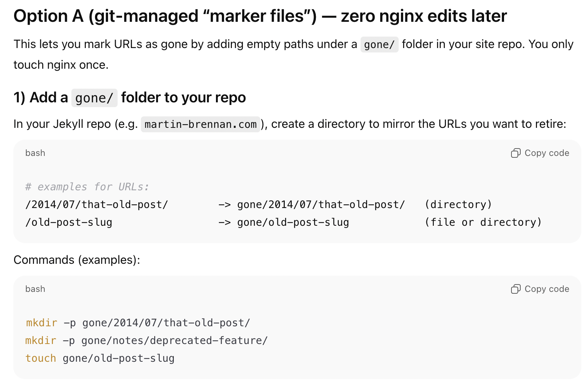Click the "bash" label of the second code block

click(x=35, y=289)
